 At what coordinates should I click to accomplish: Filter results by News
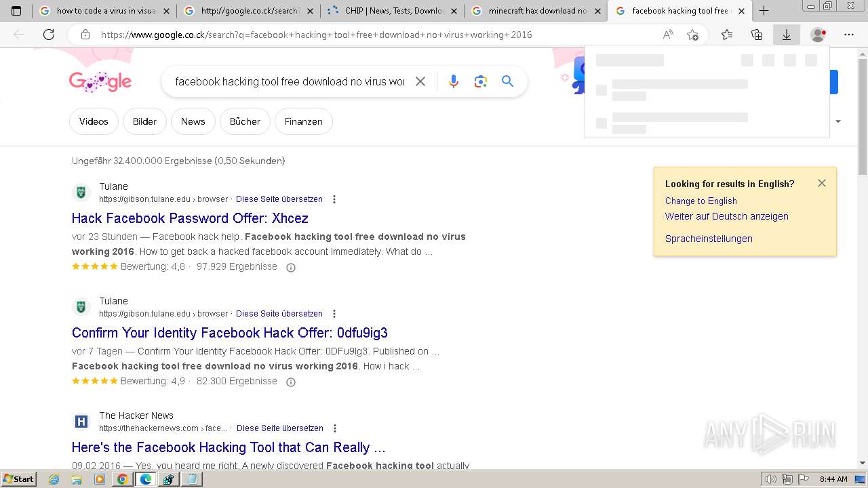pyautogui.click(x=193, y=121)
